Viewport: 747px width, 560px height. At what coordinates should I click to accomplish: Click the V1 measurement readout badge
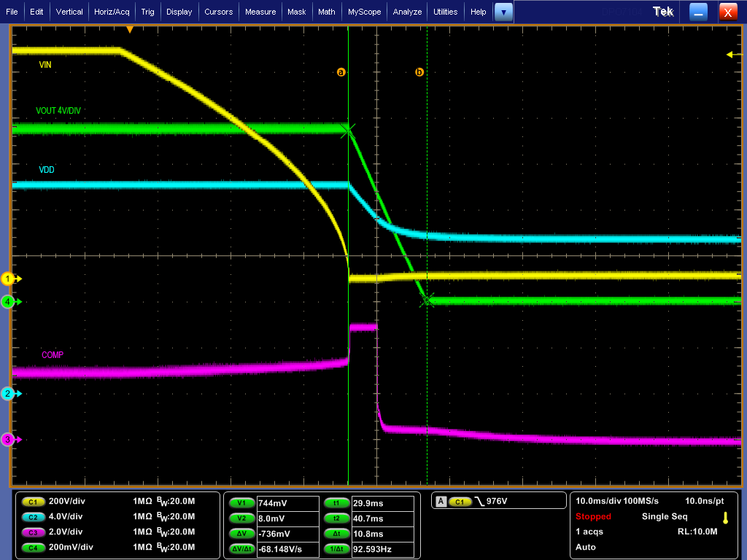click(x=241, y=502)
